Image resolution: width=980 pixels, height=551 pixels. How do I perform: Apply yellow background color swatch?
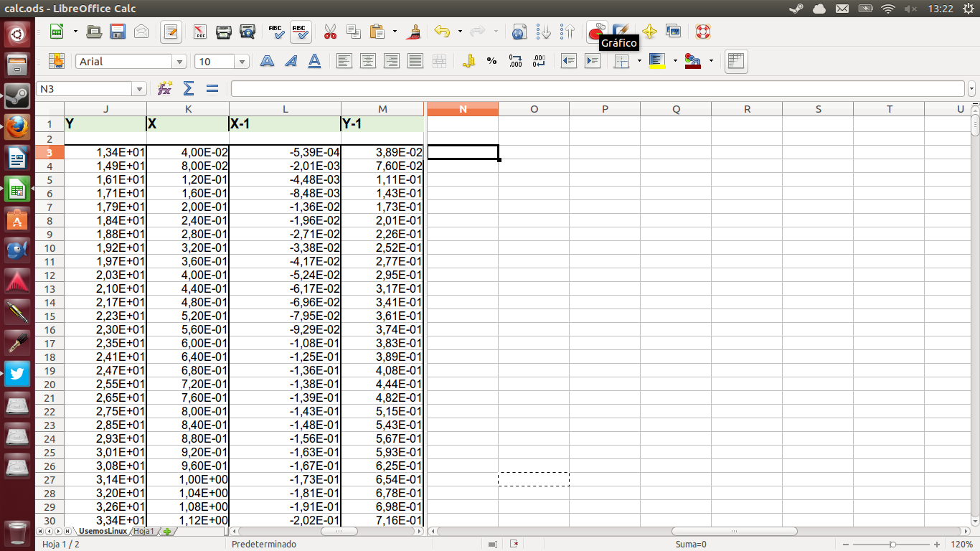657,61
